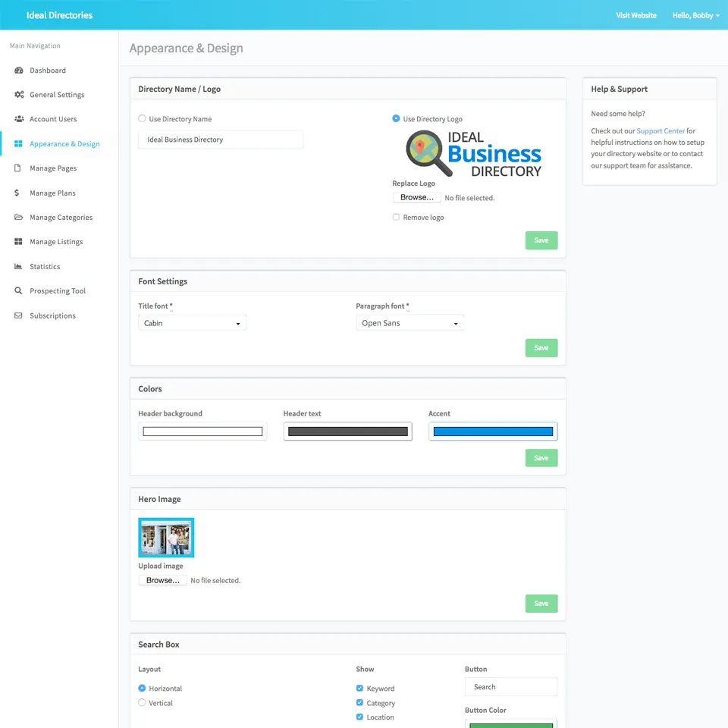The height and width of the screenshot is (728, 728).
Task: Click the Manage Pages document icon
Action: pyautogui.click(x=18, y=168)
